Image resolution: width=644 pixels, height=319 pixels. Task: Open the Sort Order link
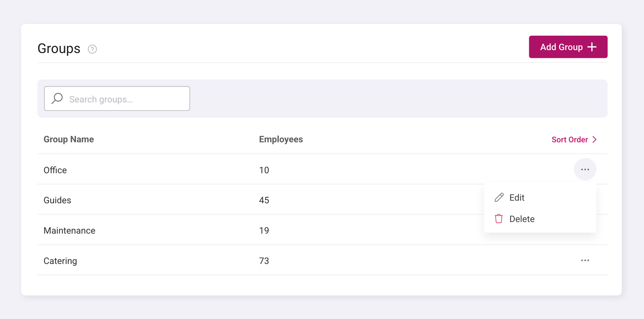[574, 139]
